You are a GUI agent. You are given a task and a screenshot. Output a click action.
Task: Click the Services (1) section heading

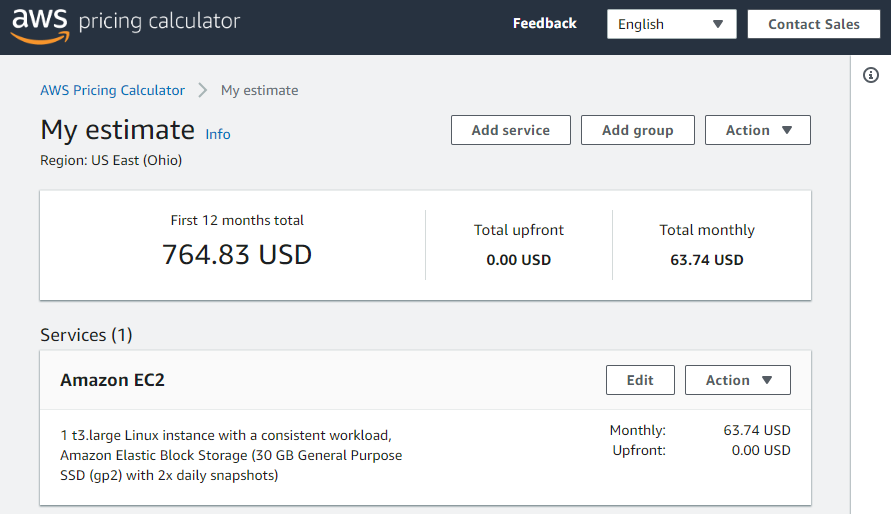86,335
